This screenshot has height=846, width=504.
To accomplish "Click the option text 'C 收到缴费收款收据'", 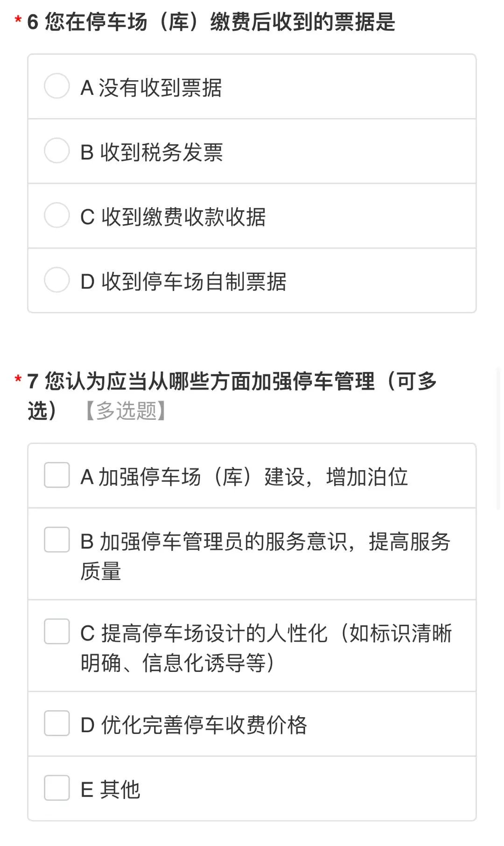I will click(x=173, y=217).
